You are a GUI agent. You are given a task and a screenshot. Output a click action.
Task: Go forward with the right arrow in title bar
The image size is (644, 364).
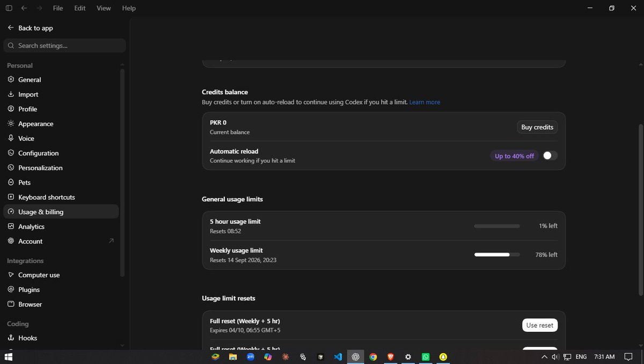point(39,8)
